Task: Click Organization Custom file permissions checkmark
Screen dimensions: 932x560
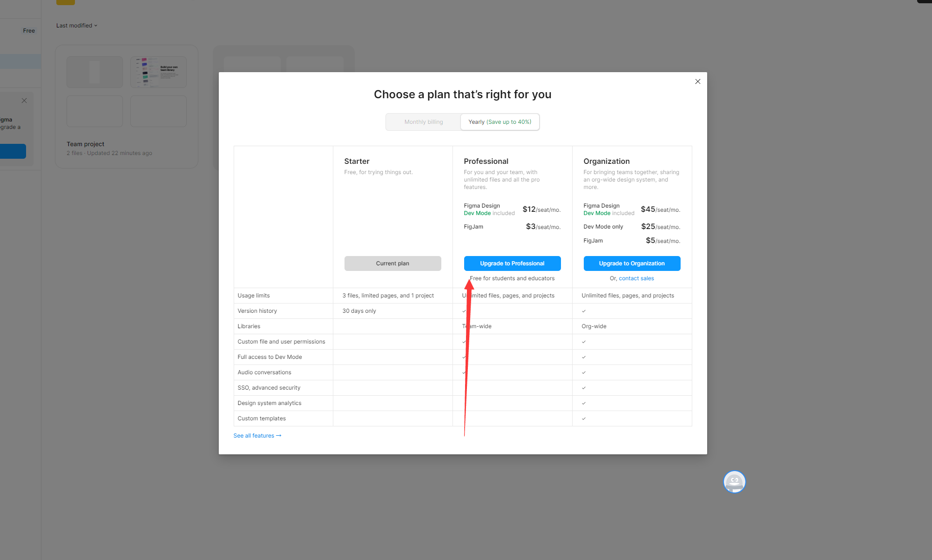Action: [583, 342]
